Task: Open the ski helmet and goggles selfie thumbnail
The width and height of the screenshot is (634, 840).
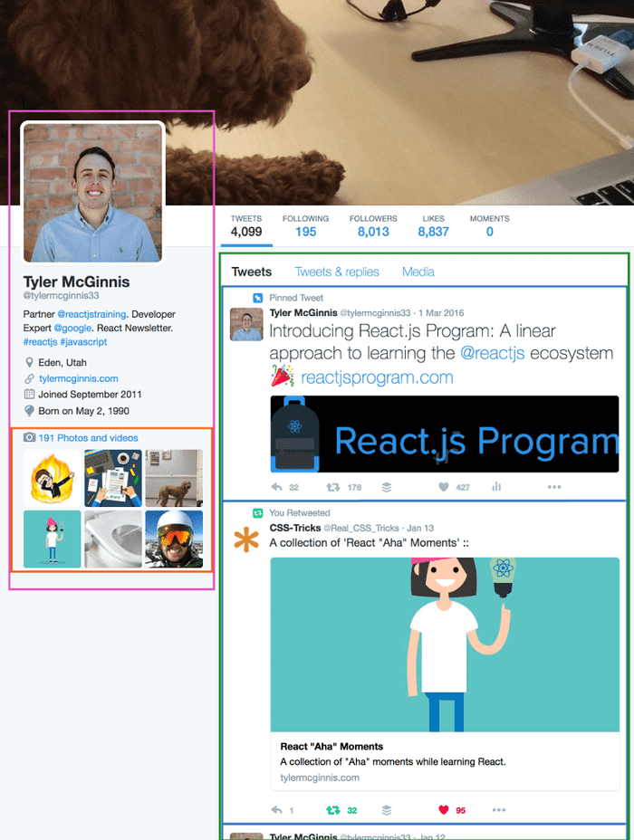Action: click(174, 539)
